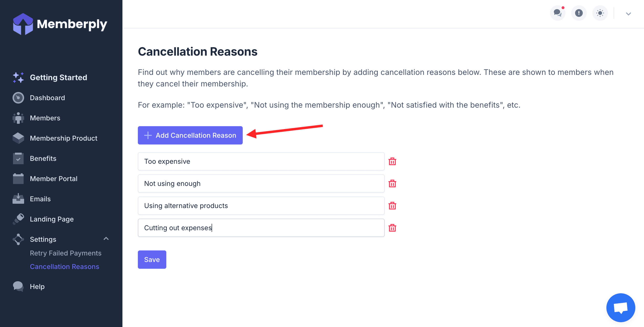644x327 pixels.
Task: Click the alert exclamation icon in header
Action: pos(578,13)
